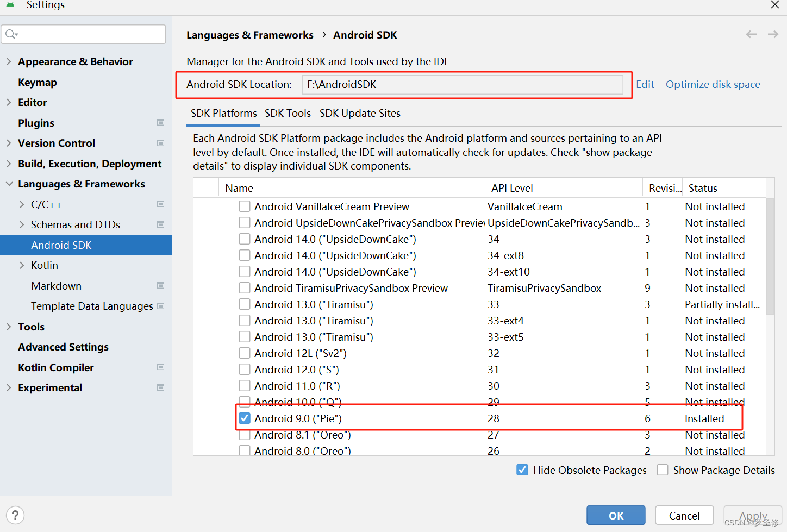Click the project-level icon beside Markdown

tap(160, 286)
